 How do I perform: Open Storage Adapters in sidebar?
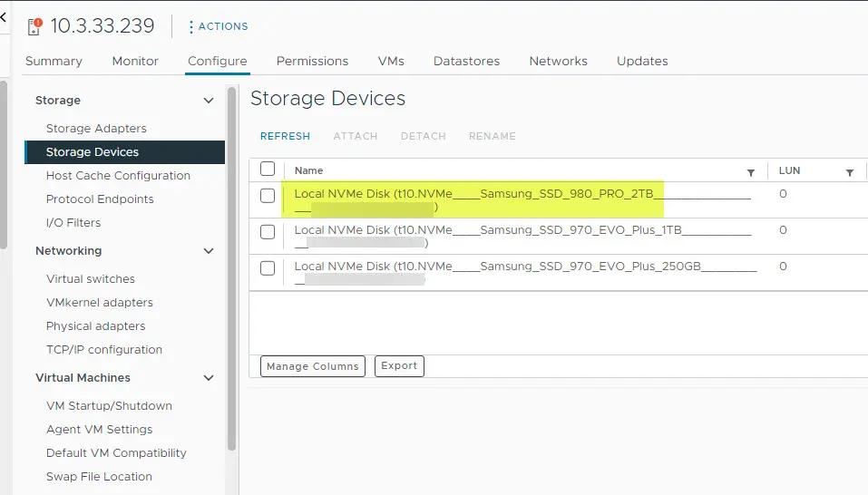click(96, 129)
